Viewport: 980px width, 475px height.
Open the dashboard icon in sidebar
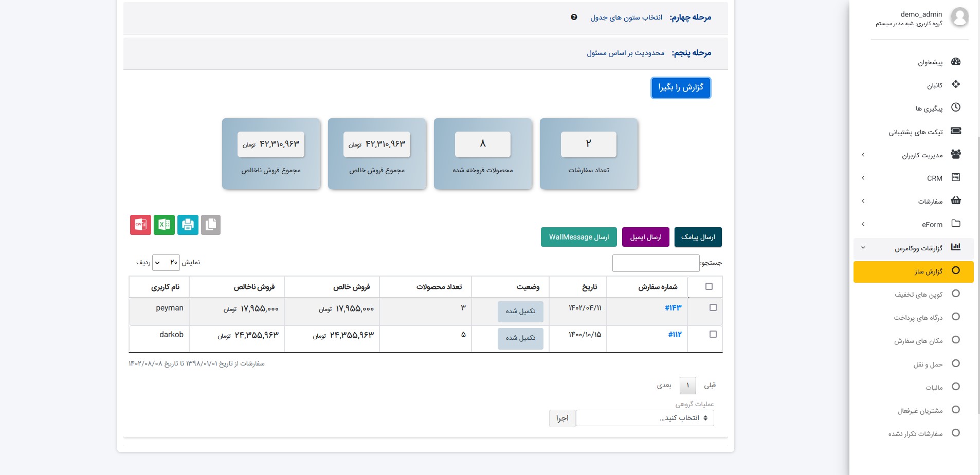[955, 62]
